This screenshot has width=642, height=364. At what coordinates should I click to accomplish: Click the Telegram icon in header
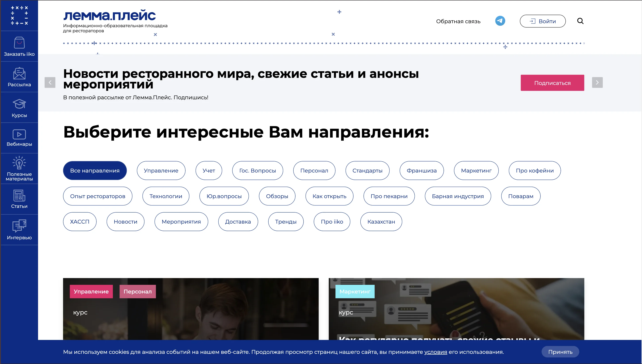tap(500, 21)
